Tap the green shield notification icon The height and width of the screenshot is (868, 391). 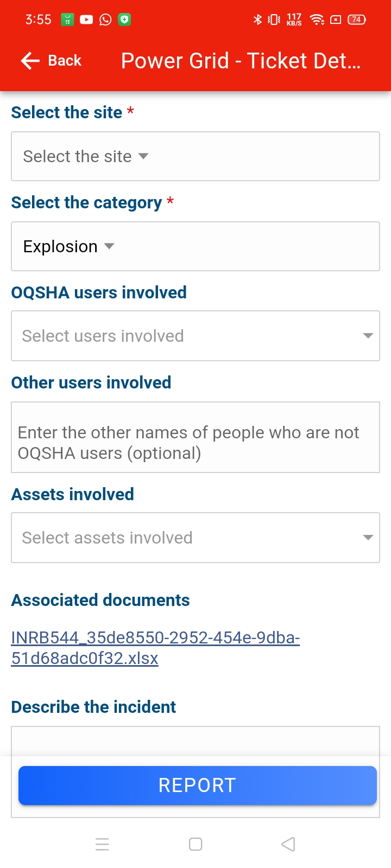pos(125,20)
